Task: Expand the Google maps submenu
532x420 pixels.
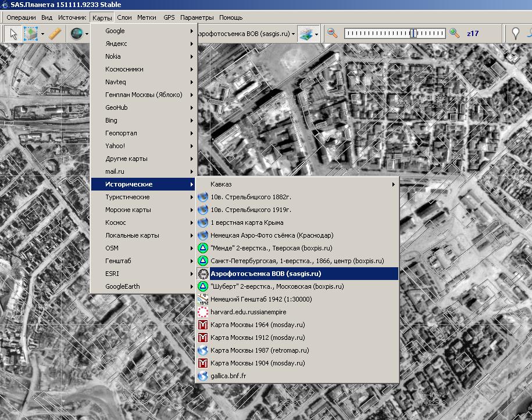Action: pyautogui.click(x=144, y=31)
